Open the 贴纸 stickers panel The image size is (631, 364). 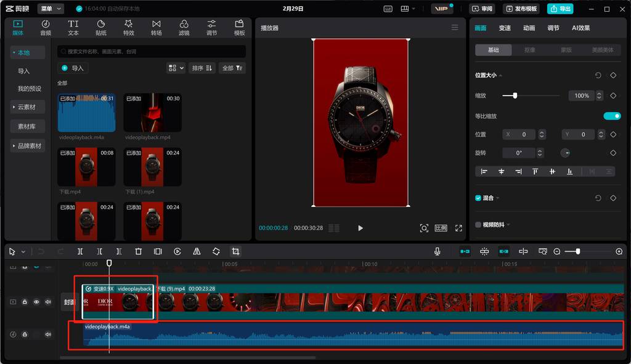(101, 28)
